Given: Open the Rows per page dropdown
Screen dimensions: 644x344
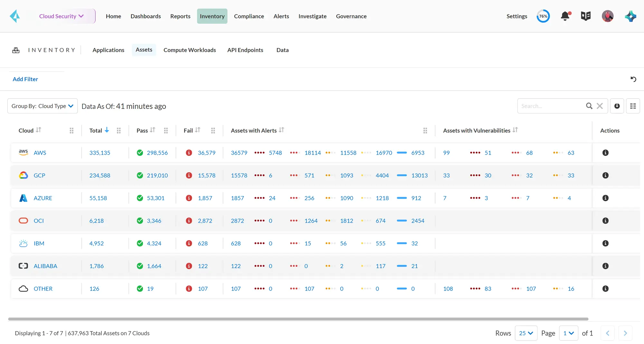Looking at the screenshot, I should pyautogui.click(x=526, y=333).
